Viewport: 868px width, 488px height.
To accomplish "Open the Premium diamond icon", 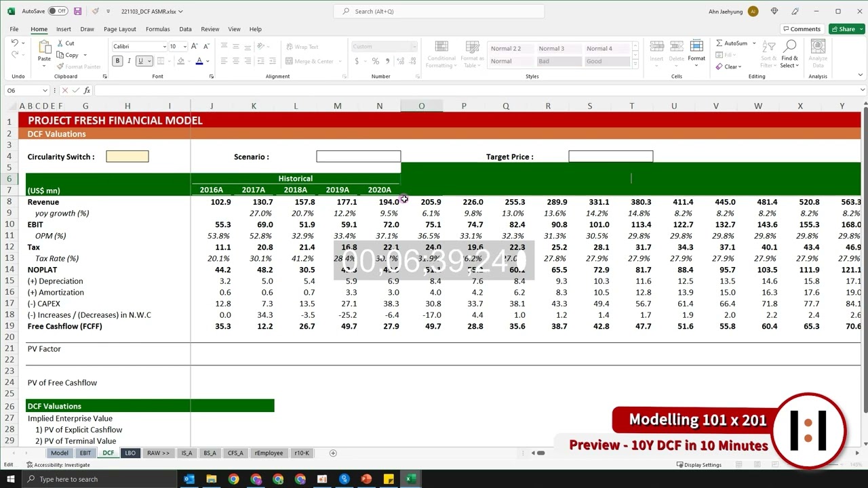I will (774, 12).
